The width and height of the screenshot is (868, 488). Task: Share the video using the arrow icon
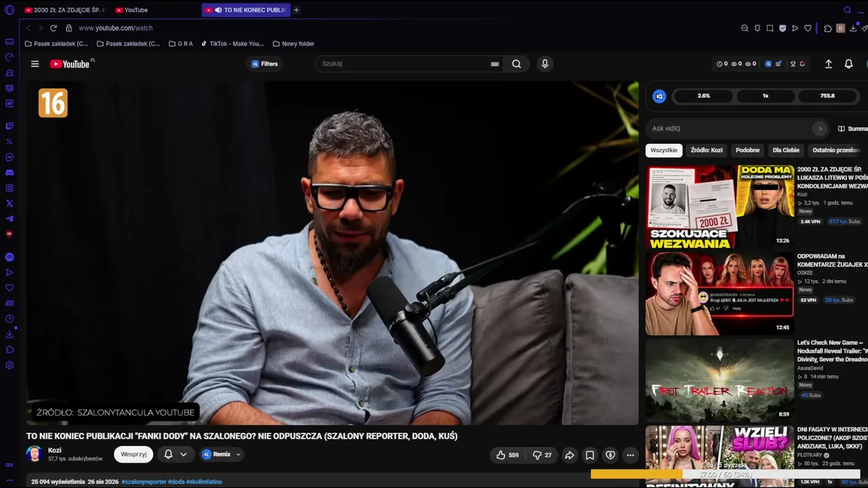click(570, 455)
